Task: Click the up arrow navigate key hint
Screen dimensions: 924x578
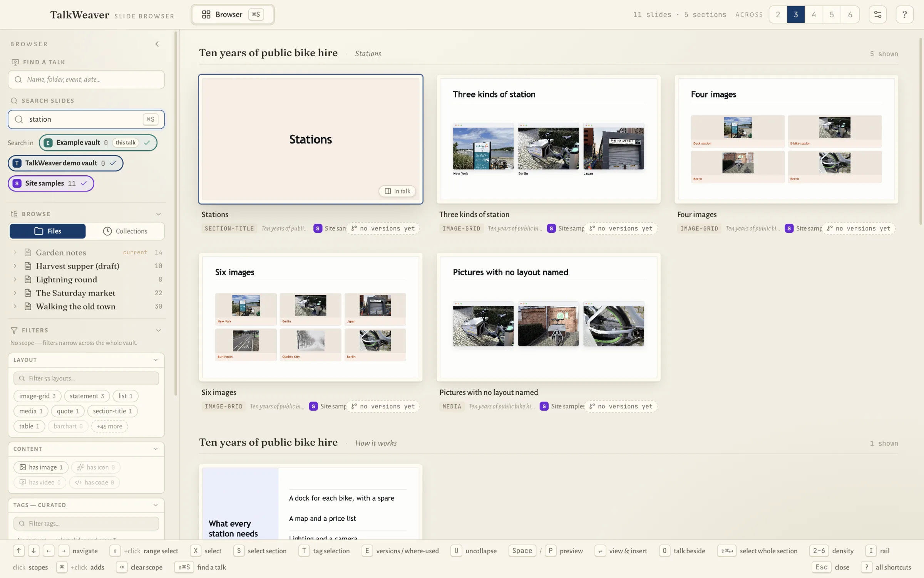Action: click(18, 551)
